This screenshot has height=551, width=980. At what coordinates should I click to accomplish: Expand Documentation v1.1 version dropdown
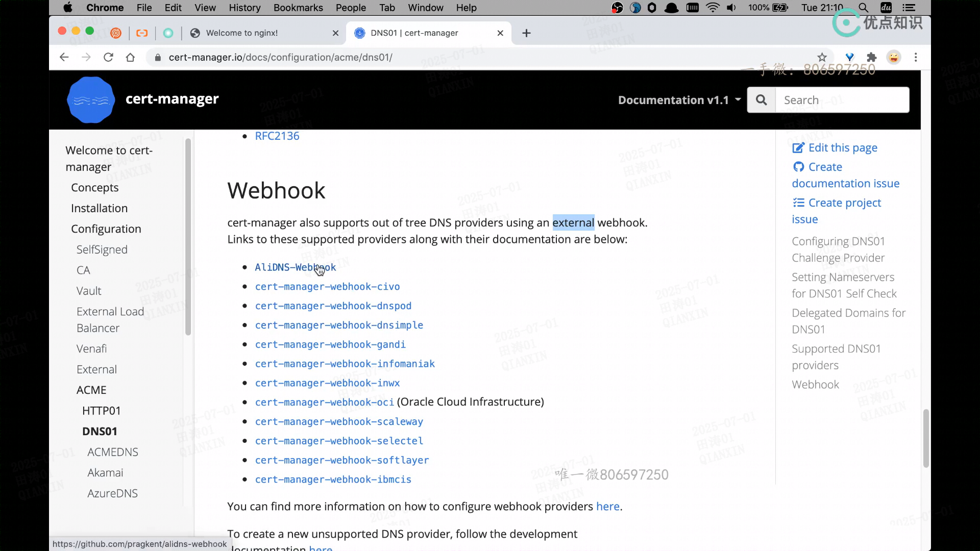pyautogui.click(x=679, y=100)
